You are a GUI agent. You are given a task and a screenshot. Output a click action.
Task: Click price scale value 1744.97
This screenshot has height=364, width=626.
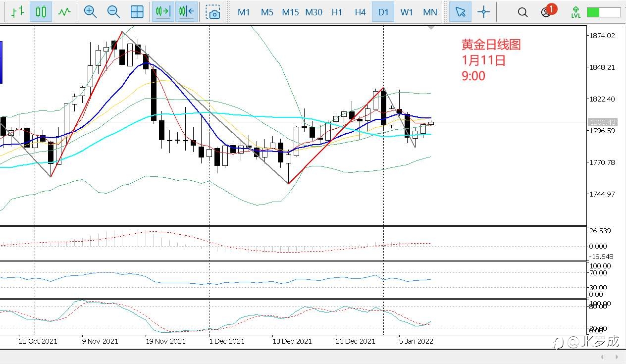[602, 194]
